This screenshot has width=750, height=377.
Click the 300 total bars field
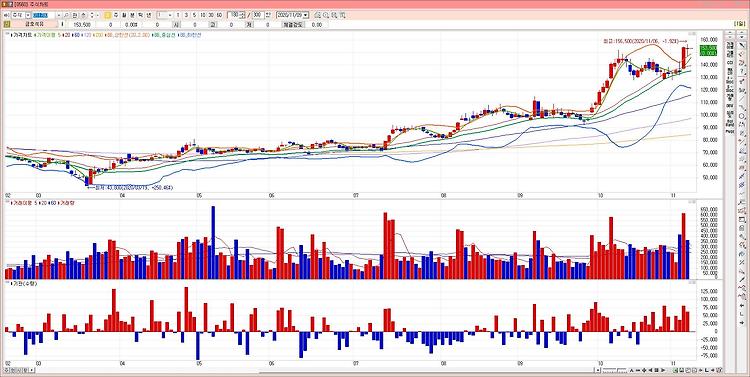pos(258,15)
